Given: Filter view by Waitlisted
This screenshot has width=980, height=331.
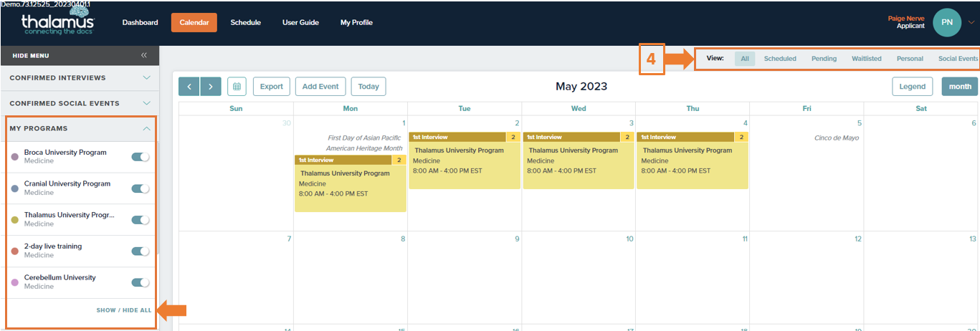Looking at the screenshot, I should point(867,59).
